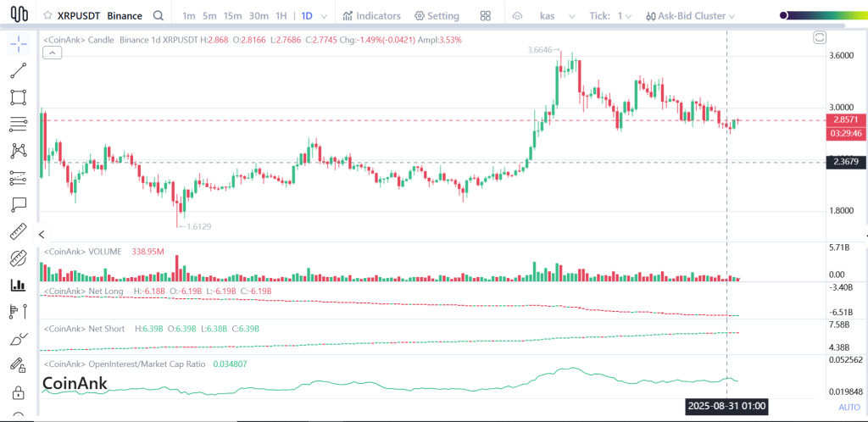
Task: Select the Fibonacci retracement tool
Action: coord(19,178)
